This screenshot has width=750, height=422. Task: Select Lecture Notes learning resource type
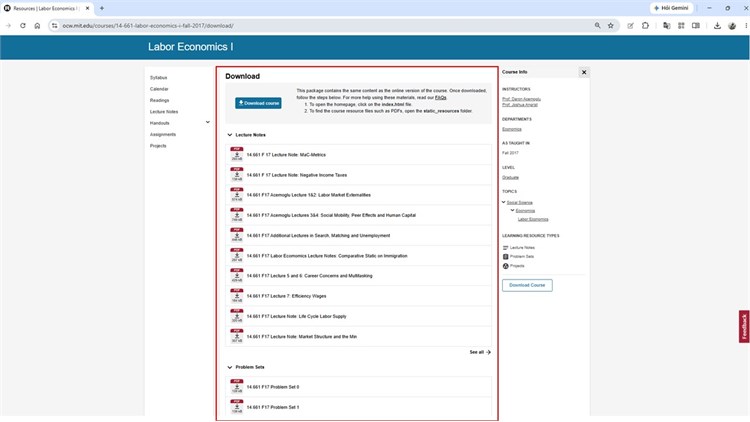(x=518, y=248)
